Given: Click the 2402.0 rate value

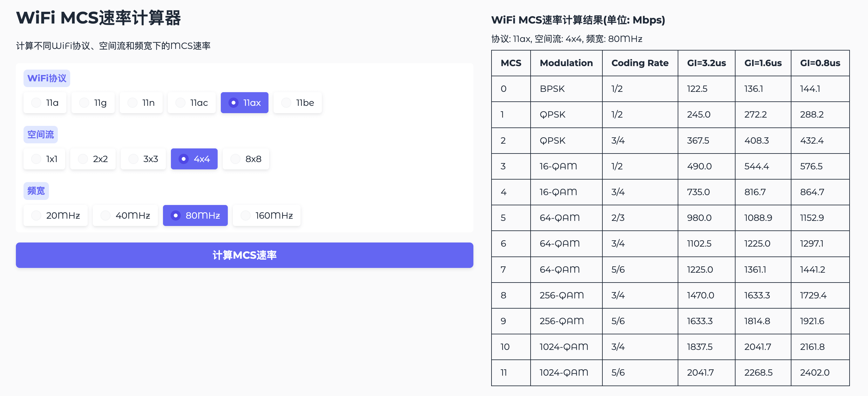Looking at the screenshot, I should [820, 373].
